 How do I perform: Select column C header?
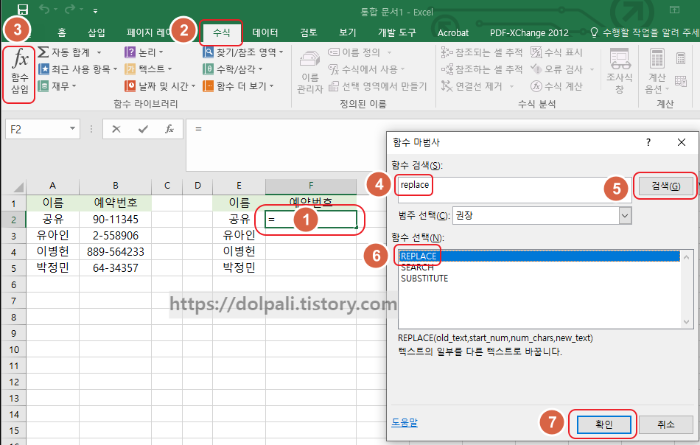[167, 186]
